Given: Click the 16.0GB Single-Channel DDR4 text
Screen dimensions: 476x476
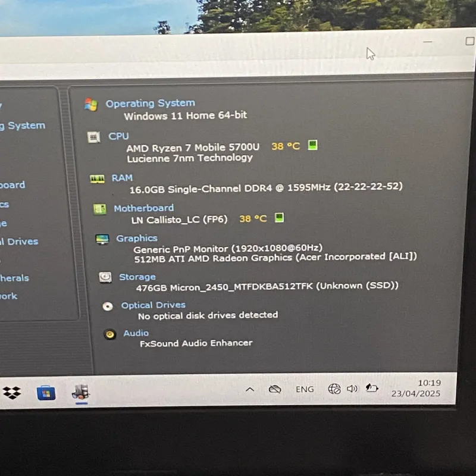Looking at the screenshot, I should click(266, 187).
